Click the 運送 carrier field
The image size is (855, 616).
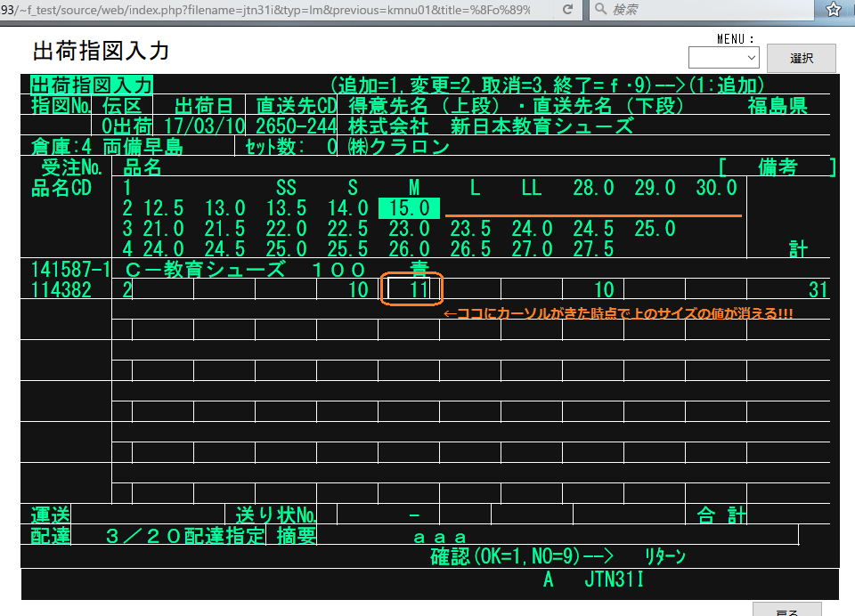149,515
